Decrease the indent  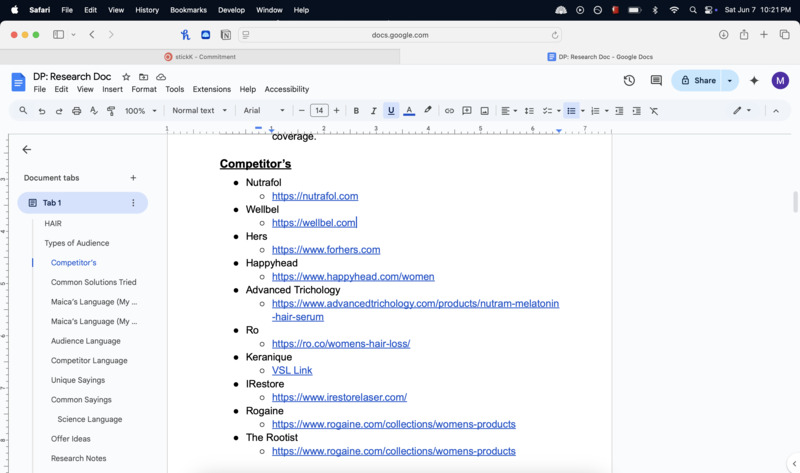(619, 111)
